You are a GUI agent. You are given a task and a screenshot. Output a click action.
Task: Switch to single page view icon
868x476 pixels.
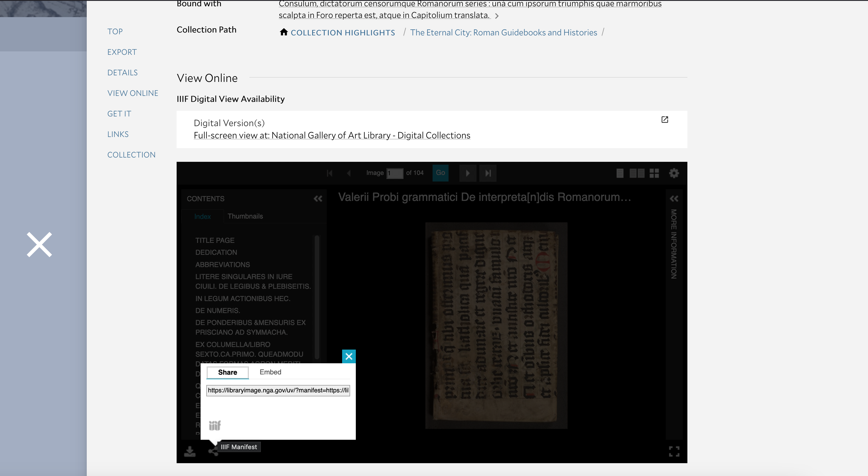pos(620,173)
